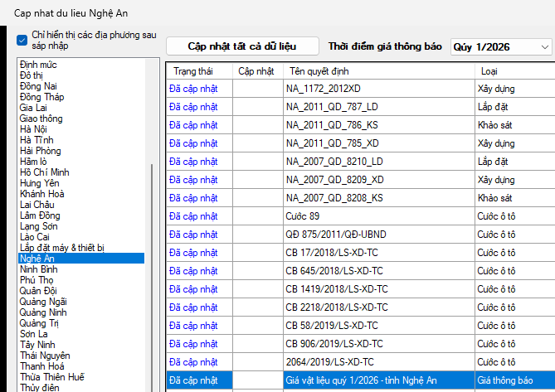This screenshot has height=392, width=555.
Task: Click 'Đã cập nhật' link for 2064/2019/LS-XD-TC
Action: point(192,362)
